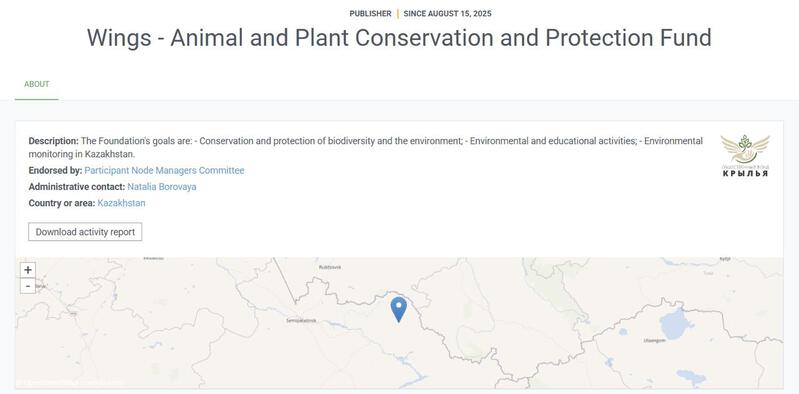799x394 pixels.
Task: Click the small lake at map bottom right
Action: coord(691,377)
